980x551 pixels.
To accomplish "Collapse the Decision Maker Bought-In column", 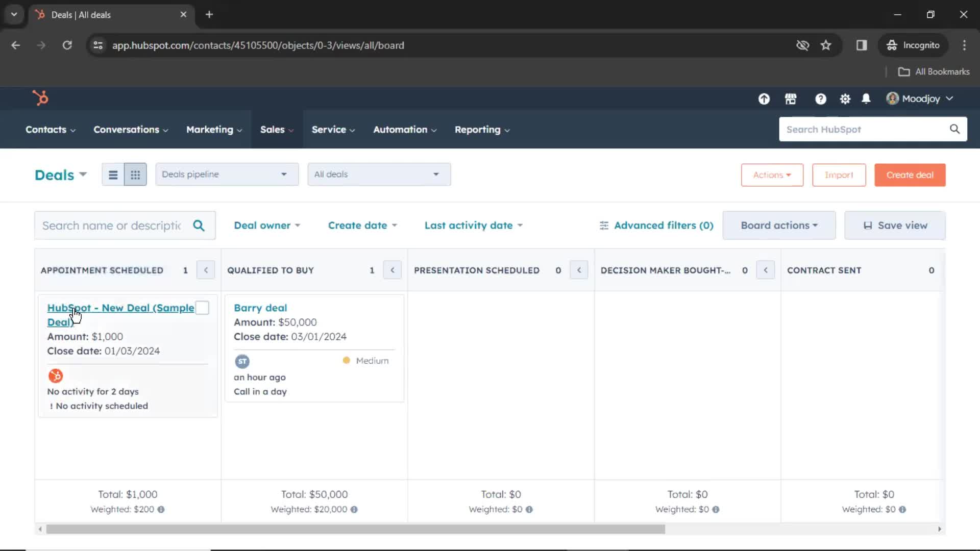I will pos(766,270).
